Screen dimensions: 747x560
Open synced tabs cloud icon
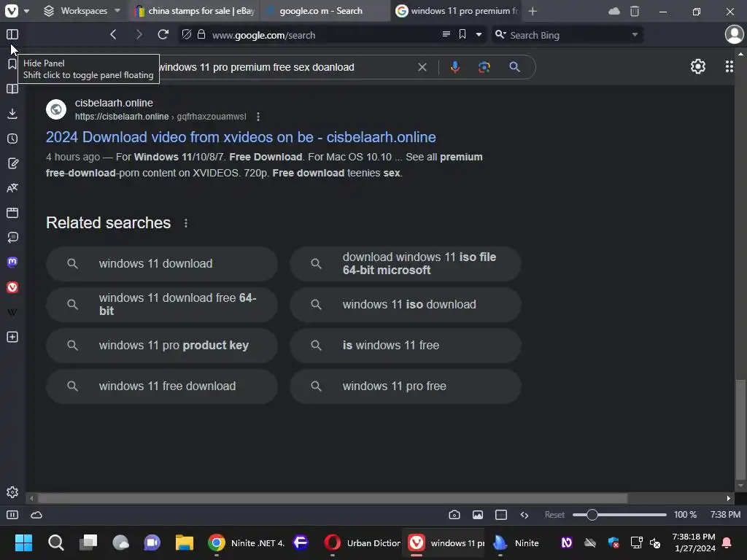coord(614,11)
